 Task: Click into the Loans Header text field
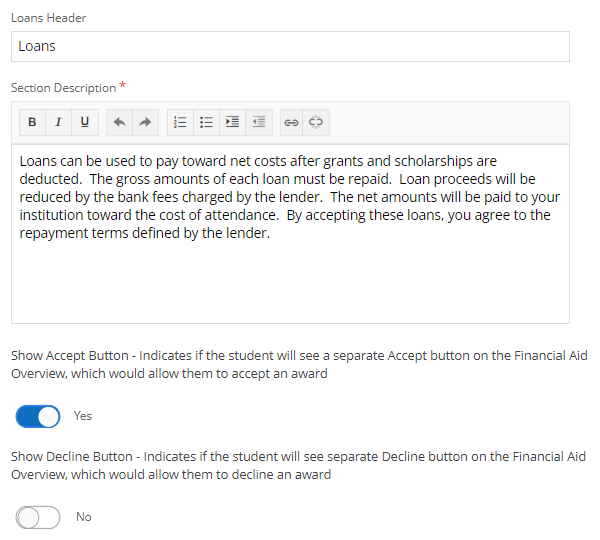pos(290,46)
